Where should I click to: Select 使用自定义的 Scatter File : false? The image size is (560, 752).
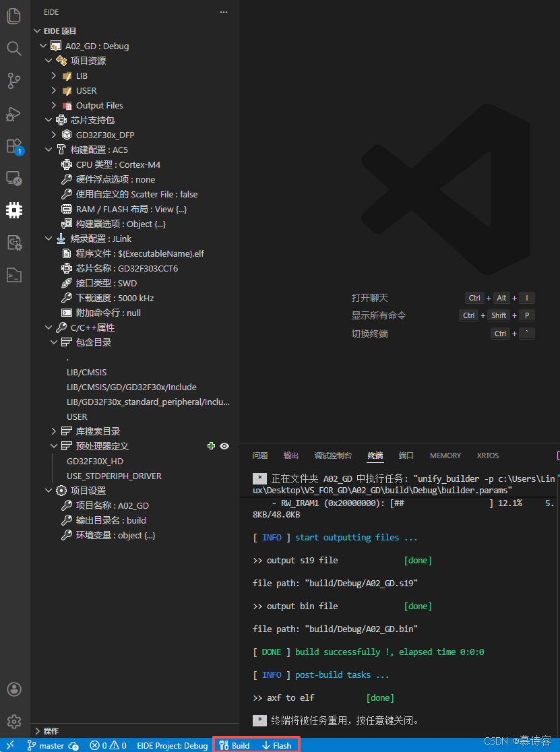pos(137,195)
